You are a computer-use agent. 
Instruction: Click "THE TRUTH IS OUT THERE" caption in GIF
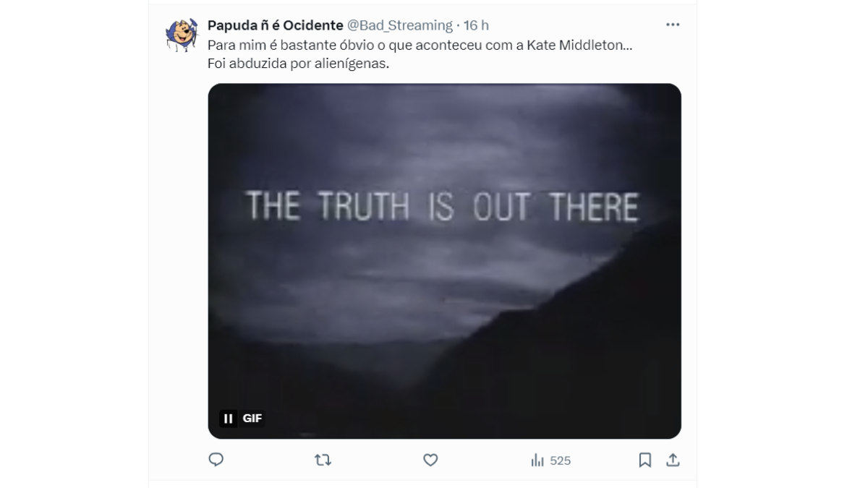[x=443, y=206]
